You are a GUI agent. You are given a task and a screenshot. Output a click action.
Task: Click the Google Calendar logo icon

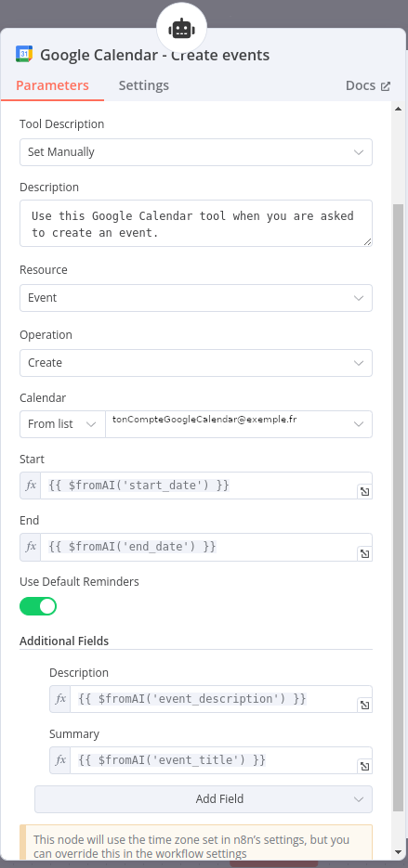coord(24,54)
